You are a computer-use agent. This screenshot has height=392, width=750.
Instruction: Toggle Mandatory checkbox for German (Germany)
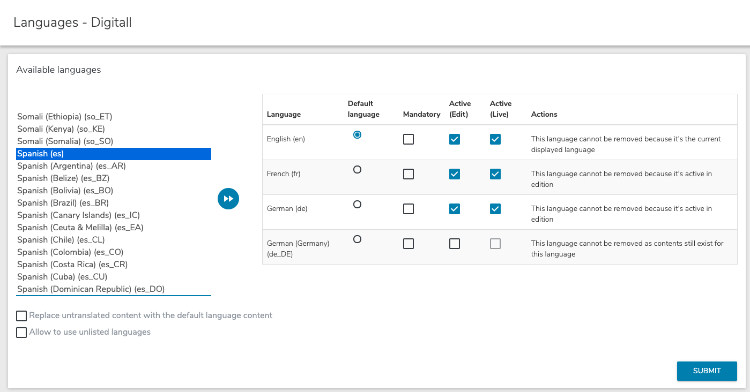408,244
